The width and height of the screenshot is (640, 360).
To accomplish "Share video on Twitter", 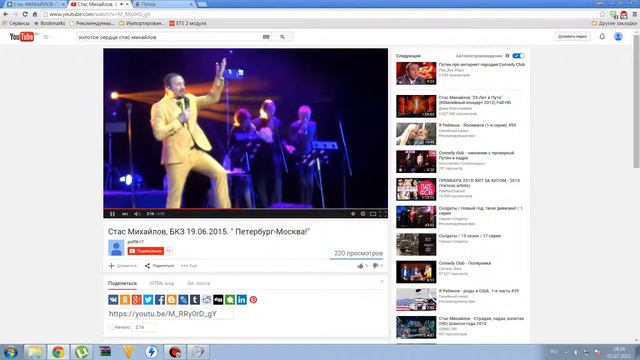I will (x=148, y=300).
